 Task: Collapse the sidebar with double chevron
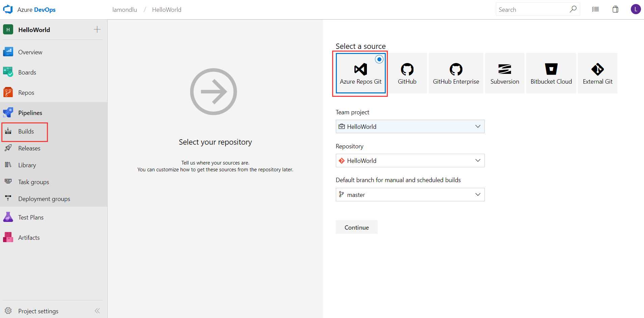pyautogui.click(x=97, y=311)
